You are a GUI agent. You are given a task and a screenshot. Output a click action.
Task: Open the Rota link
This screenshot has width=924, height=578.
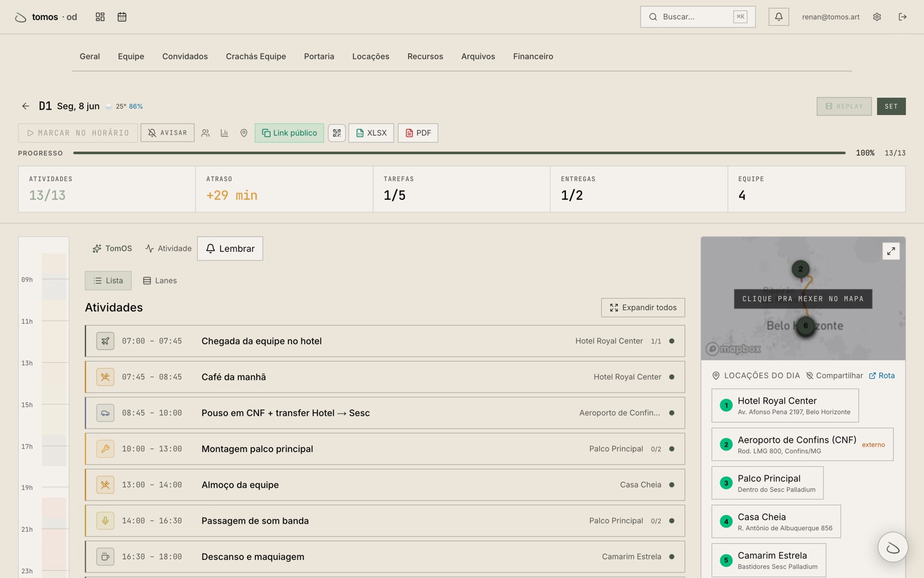coord(882,376)
